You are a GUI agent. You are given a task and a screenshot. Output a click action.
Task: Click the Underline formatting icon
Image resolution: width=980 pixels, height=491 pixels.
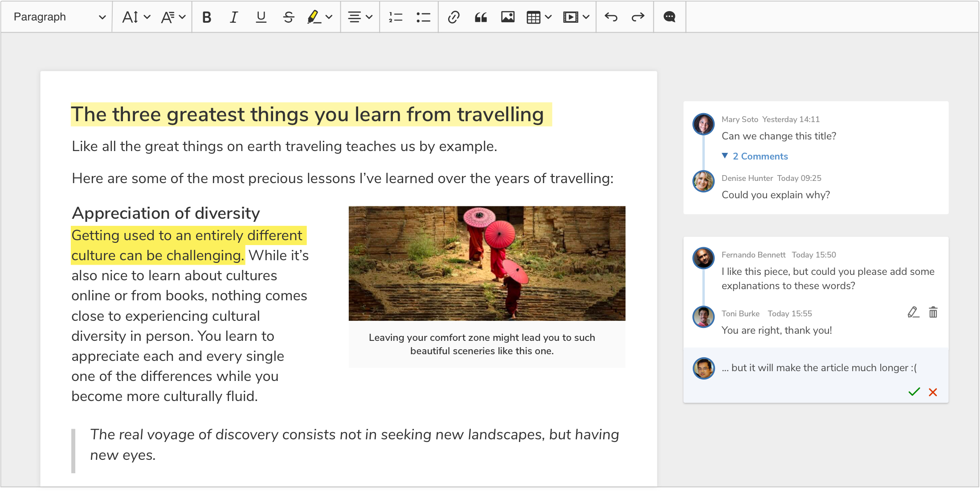tap(260, 17)
